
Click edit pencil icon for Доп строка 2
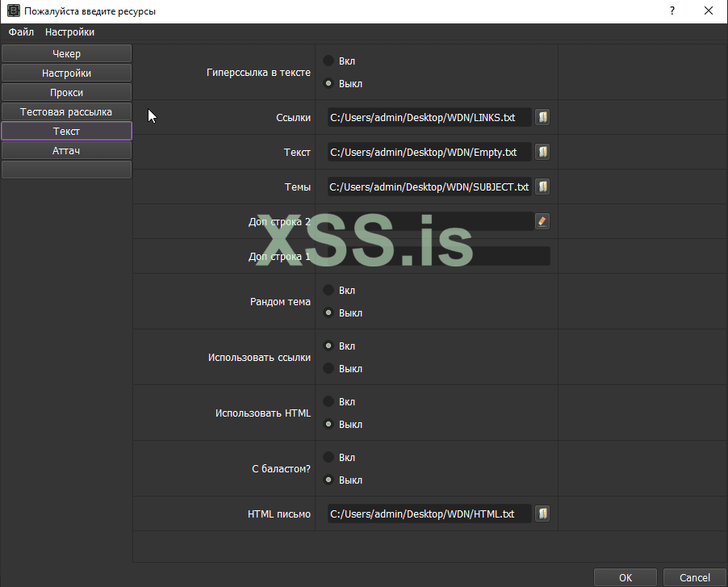point(542,221)
